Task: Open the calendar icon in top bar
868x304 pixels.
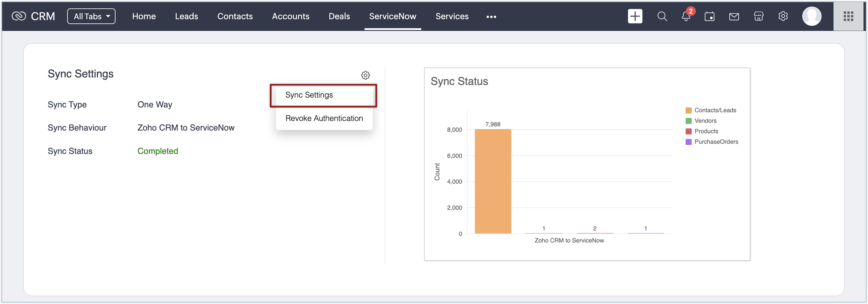Action: tap(709, 16)
